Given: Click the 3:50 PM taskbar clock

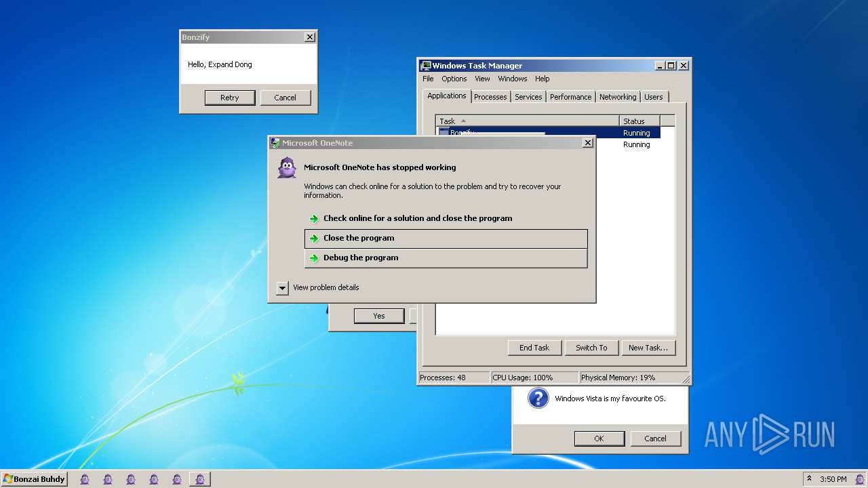Looking at the screenshot, I should pos(833,479).
